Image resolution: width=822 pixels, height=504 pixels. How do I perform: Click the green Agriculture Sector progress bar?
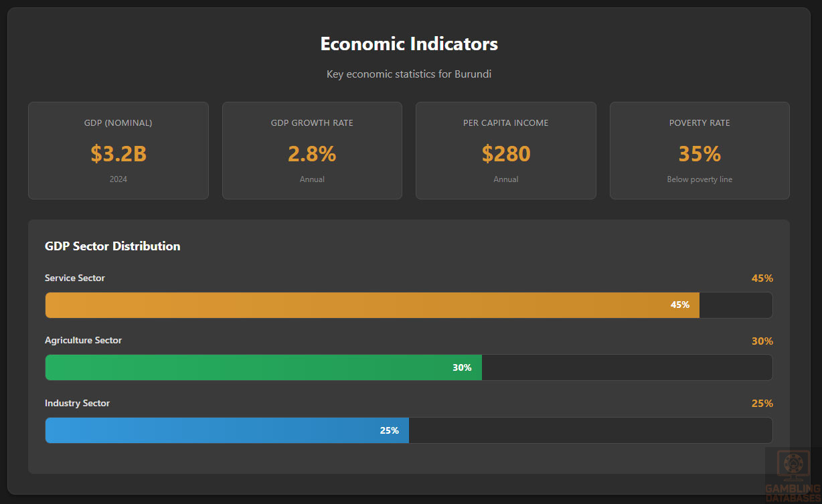263,367
